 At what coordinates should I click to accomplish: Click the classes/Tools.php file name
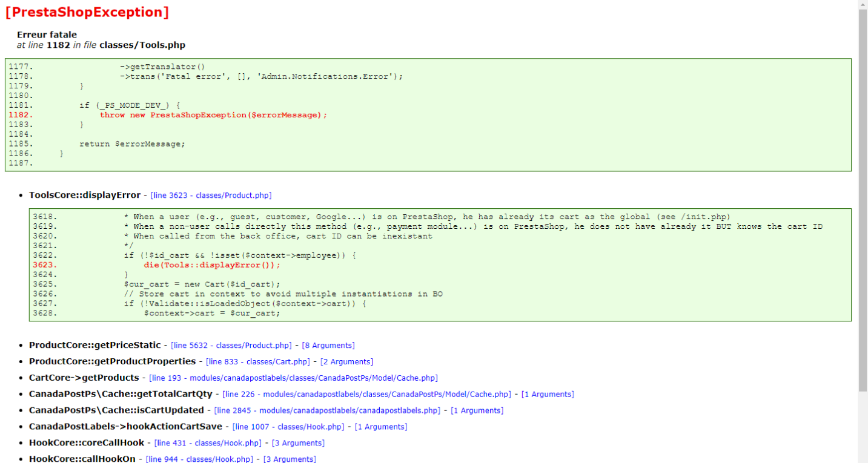142,45
